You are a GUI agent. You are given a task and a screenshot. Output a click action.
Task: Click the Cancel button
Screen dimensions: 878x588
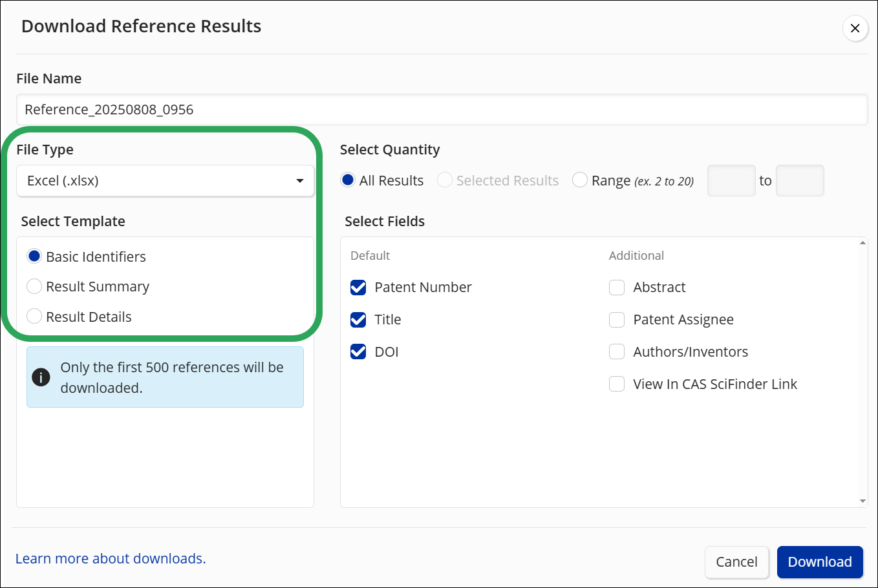736,562
